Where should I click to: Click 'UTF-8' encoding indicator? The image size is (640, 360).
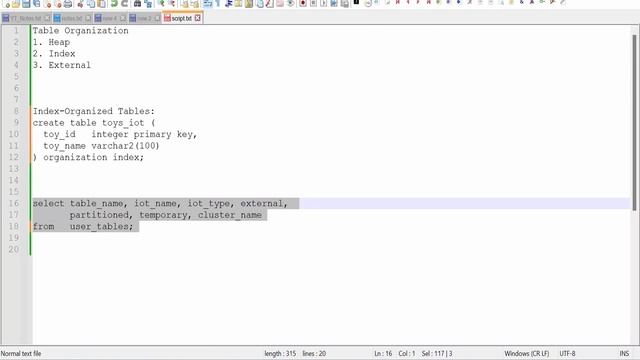pos(567,353)
